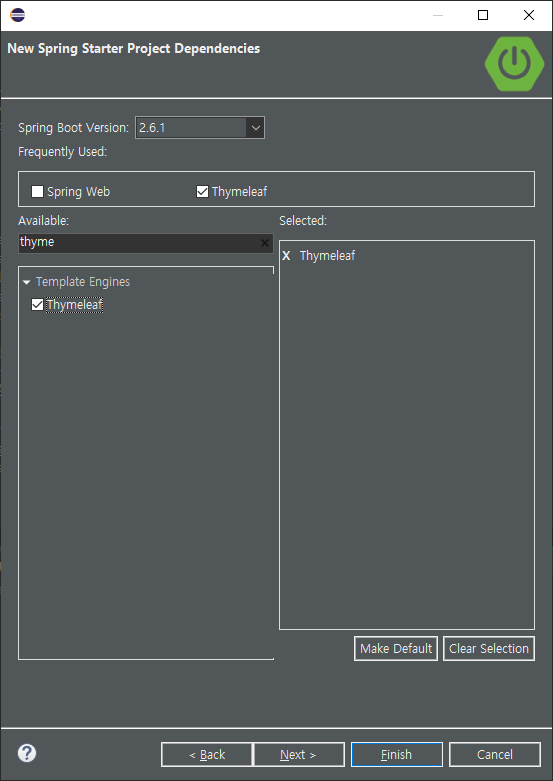
Task: Enable the Spring Web checkbox
Action: tap(37, 191)
